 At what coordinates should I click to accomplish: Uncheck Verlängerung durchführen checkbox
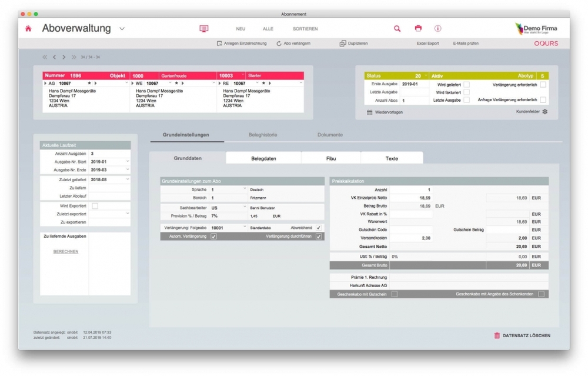pos(318,237)
